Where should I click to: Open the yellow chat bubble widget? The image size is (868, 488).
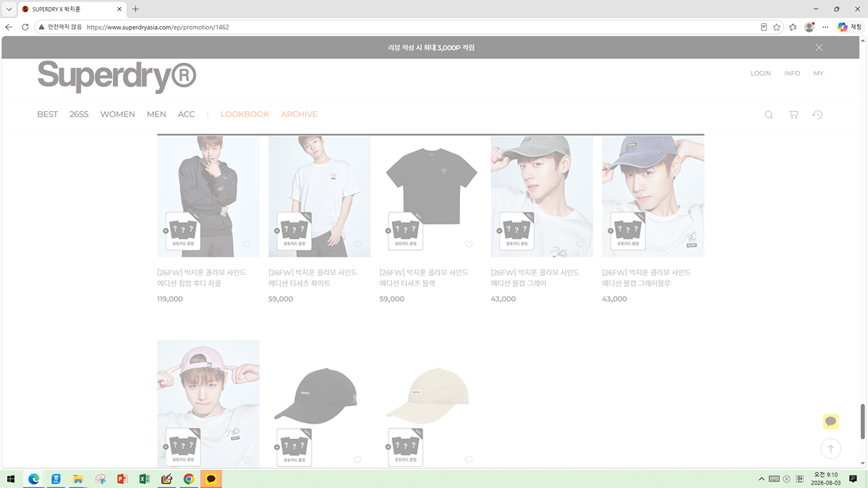[830, 421]
